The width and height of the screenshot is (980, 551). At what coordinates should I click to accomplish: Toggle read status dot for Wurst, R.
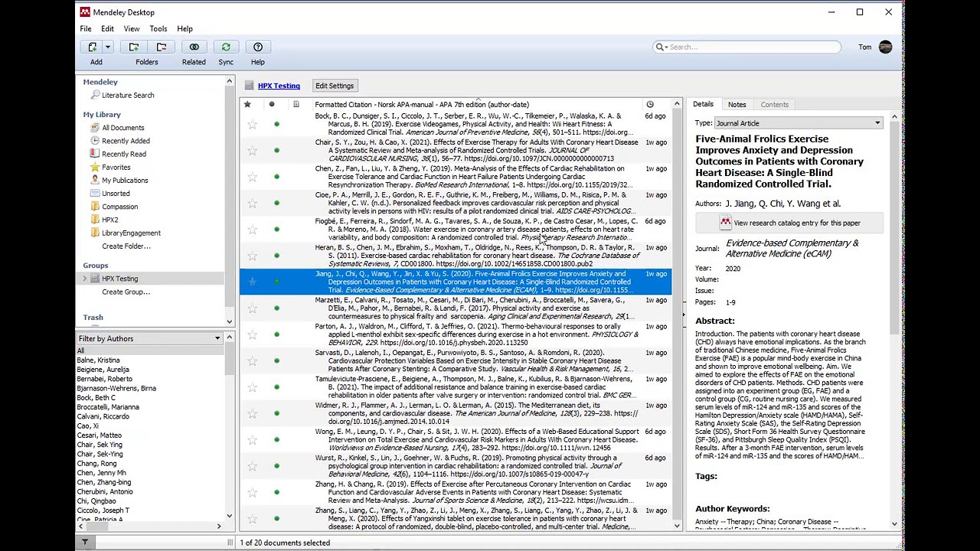276,466
